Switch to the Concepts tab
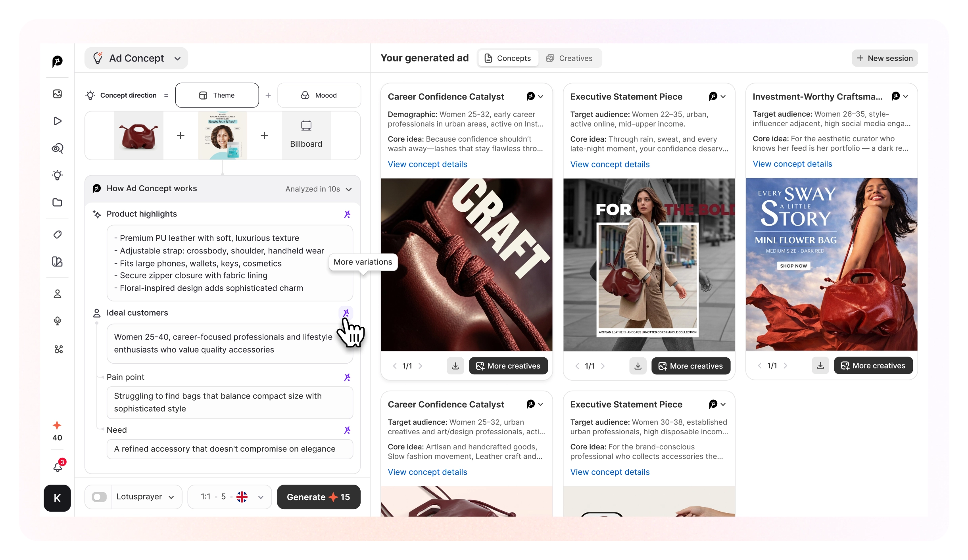The height and width of the screenshot is (560, 968). tap(508, 58)
